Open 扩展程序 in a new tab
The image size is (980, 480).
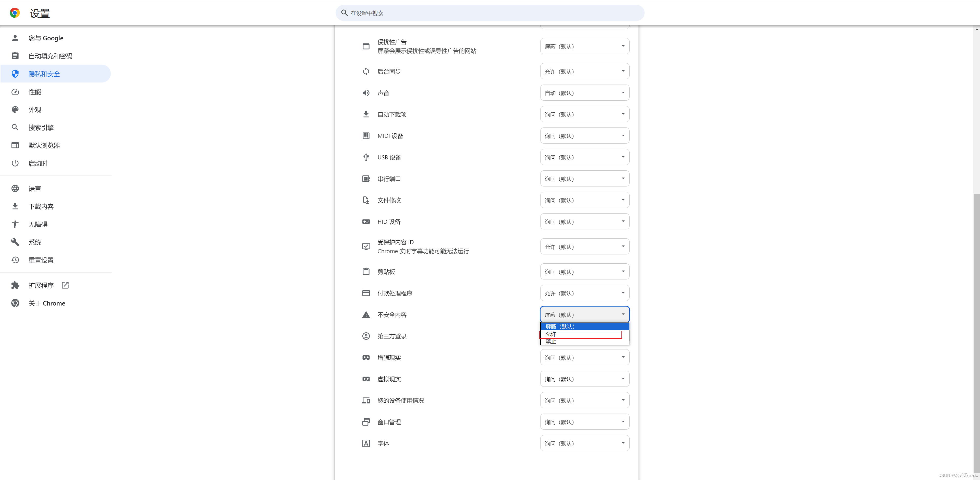point(56,285)
